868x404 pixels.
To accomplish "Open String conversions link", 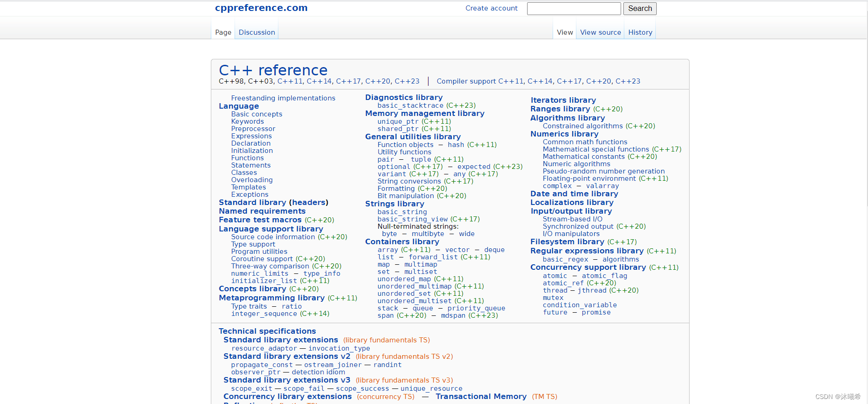I will point(409,181).
